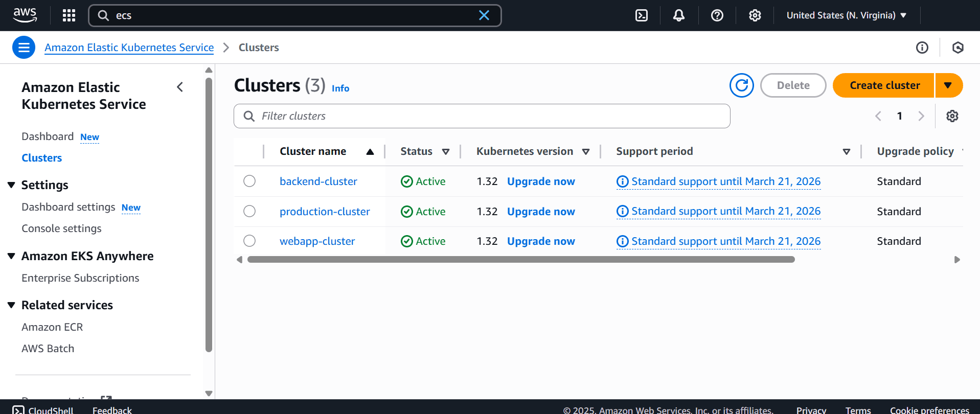This screenshot has width=980, height=414.
Task: Open the hexagon assistant icon
Action: tap(958, 48)
